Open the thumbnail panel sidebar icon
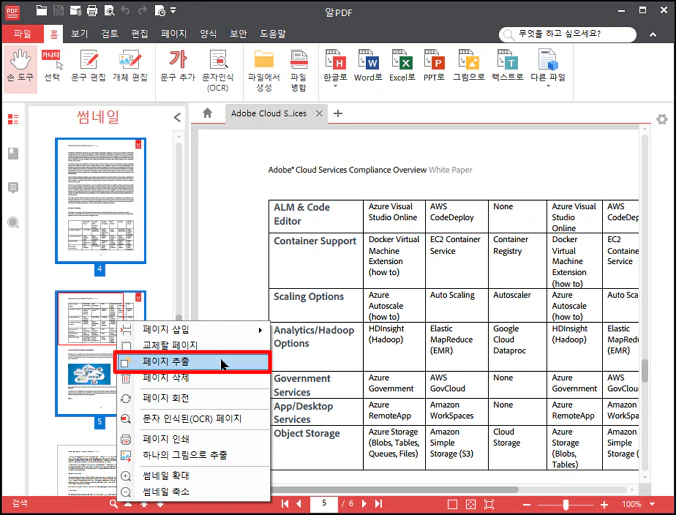Viewport: 676px width, 515px height. point(13,119)
